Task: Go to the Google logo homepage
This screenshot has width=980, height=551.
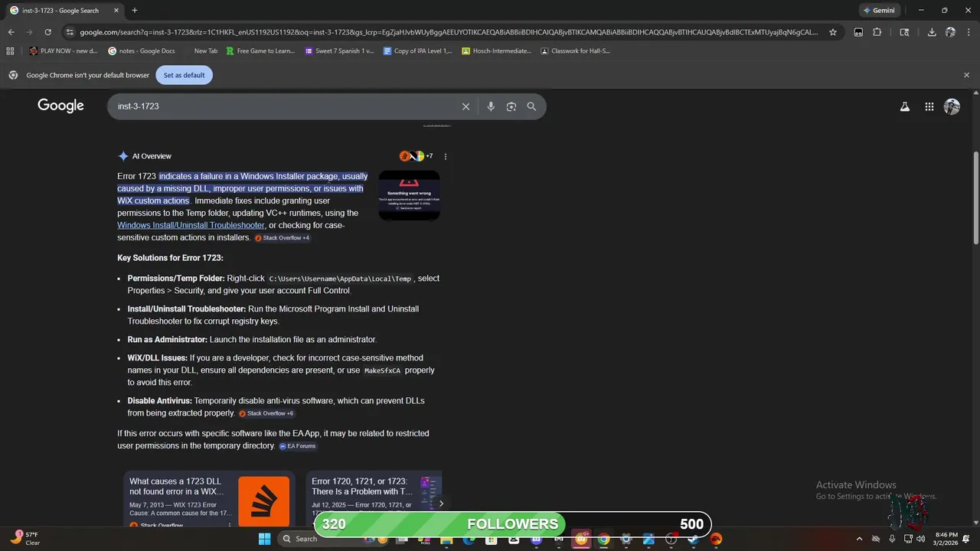Action: pos(60,106)
